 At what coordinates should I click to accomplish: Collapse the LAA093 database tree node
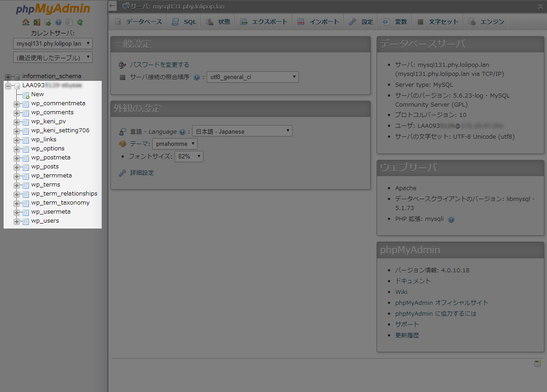[8, 85]
